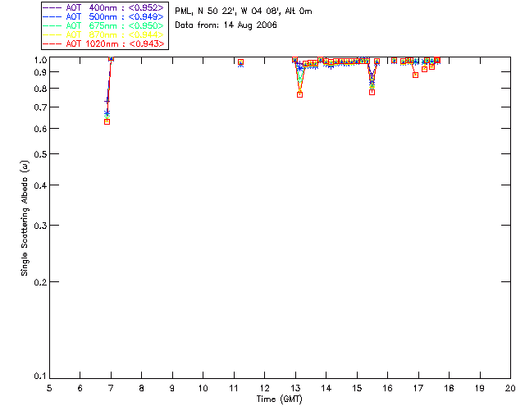Click y-axis tick label 0.4
Viewport: 525px width, 420px height.
coord(40,185)
